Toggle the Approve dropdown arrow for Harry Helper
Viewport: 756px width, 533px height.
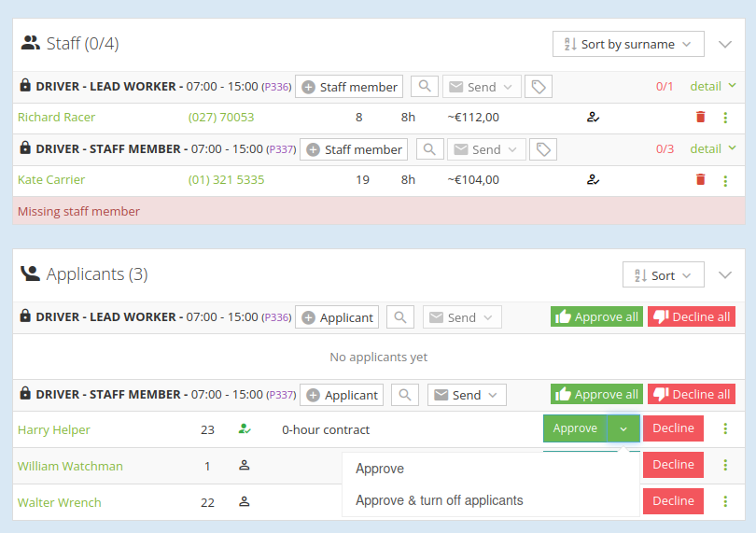click(623, 428)
